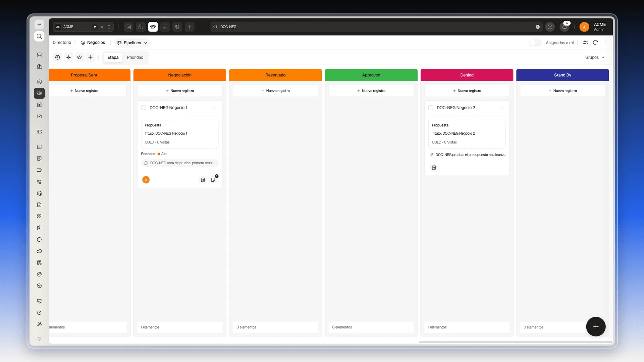Screen dimensions: 644x362
Task: Open DOC-NEG Negocio 1 card options menu
Action: pyautogui.click(x=215, y=108)
